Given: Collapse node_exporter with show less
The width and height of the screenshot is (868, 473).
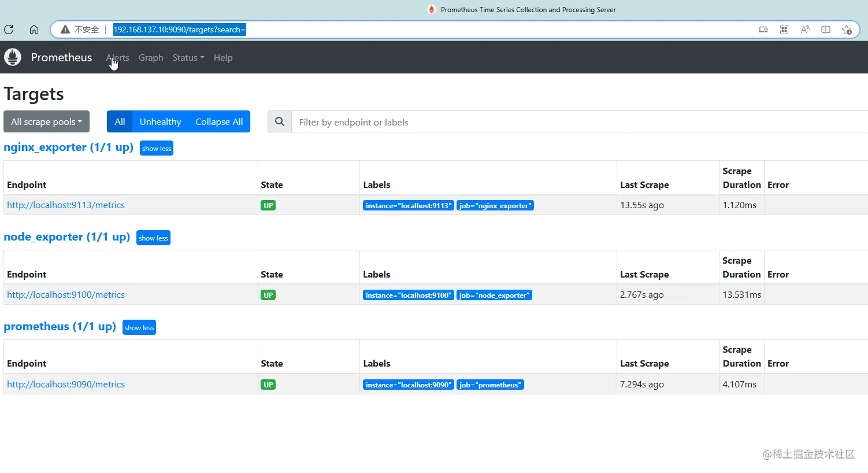Looking at the screenshot, I should coord(153,238).
